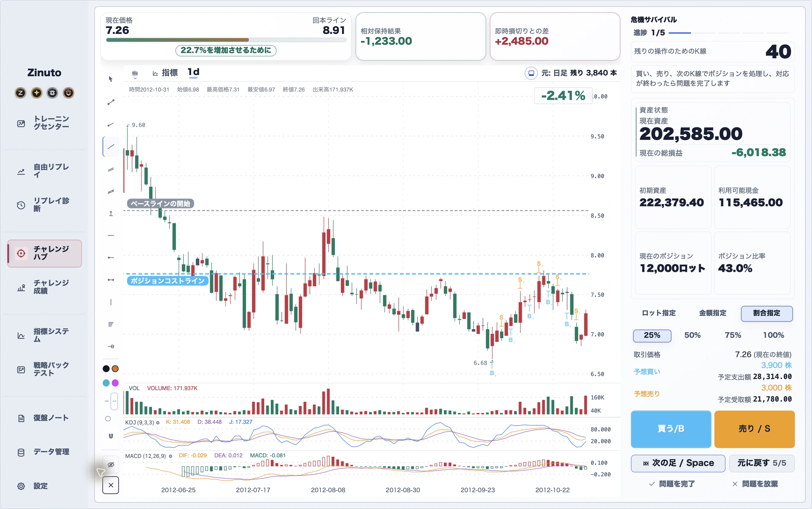Open the 1d timeframe selector

(x=193, y=72)
